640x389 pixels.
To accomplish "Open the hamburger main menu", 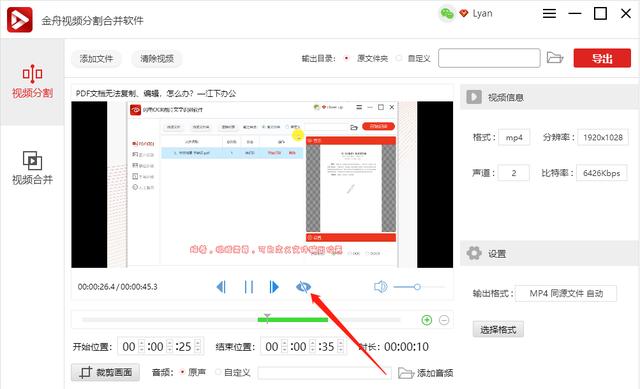I will point(549,13).
